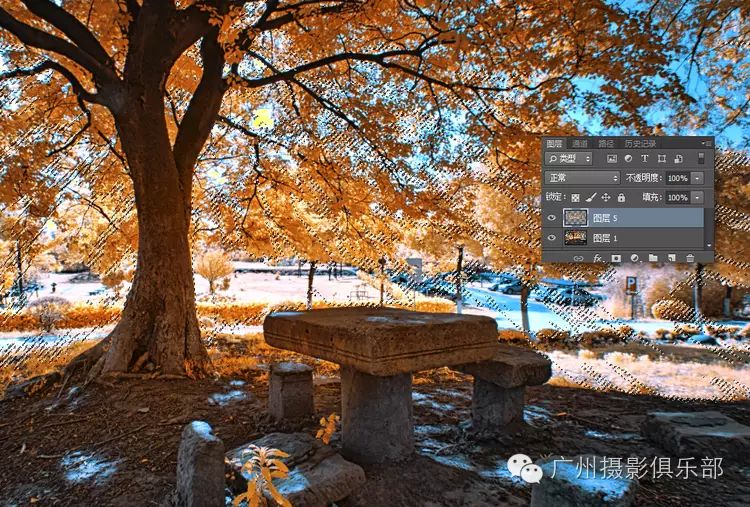This screenshot has height=507, width=750.
Task: Filter for adjustment layers icon
Action: click(628, 159)
